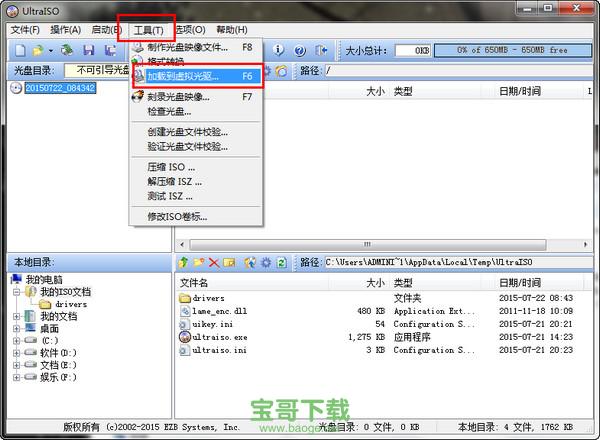Choose 测试 ISZ menu entry
Screen dimensions: 600x440
click(196, 196)
